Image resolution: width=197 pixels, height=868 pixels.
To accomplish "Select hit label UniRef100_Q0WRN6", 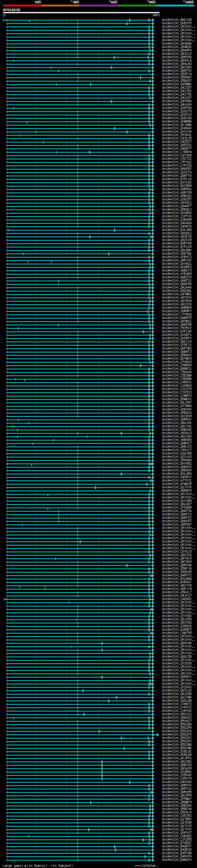I will 177,122.
